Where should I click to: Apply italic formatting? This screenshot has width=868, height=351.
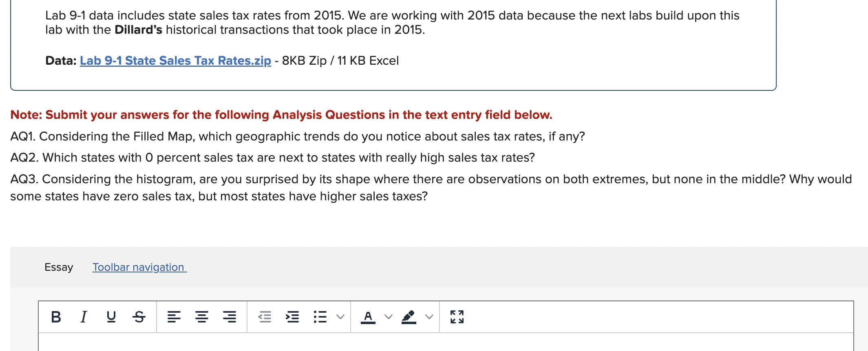point(84,317)
